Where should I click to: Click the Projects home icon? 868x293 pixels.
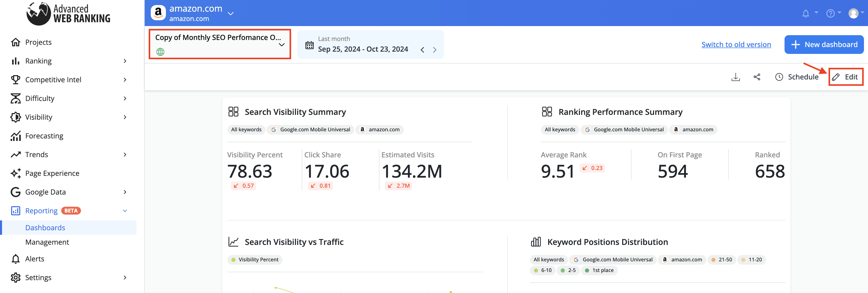point(15,42)
